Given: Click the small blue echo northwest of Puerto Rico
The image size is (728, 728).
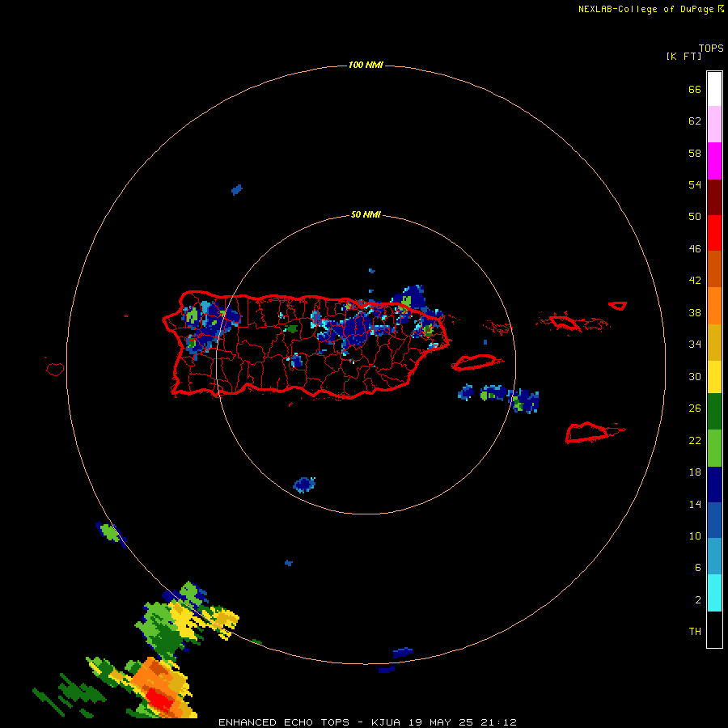Looking at the screenshot, I should (237, 189).
